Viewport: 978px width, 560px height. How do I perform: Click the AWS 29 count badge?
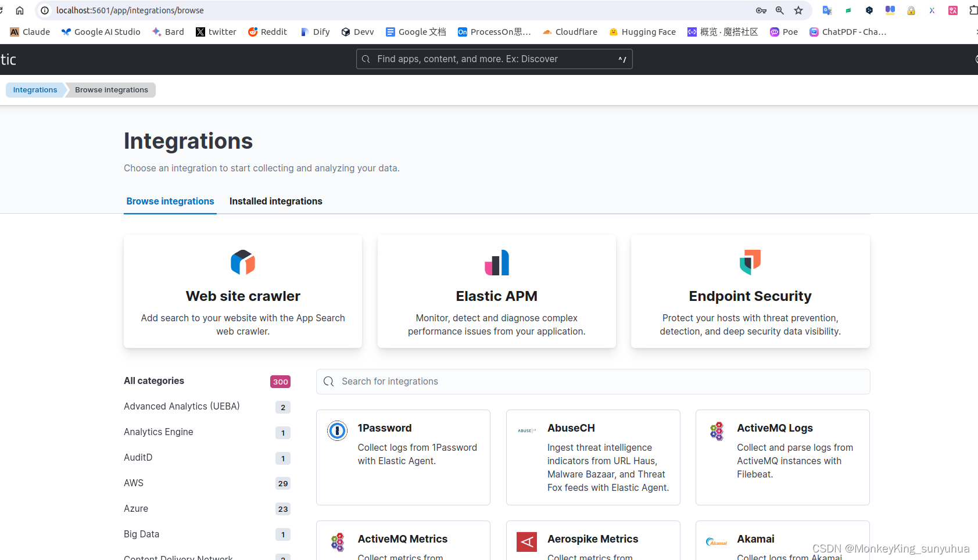click(283, 483)
